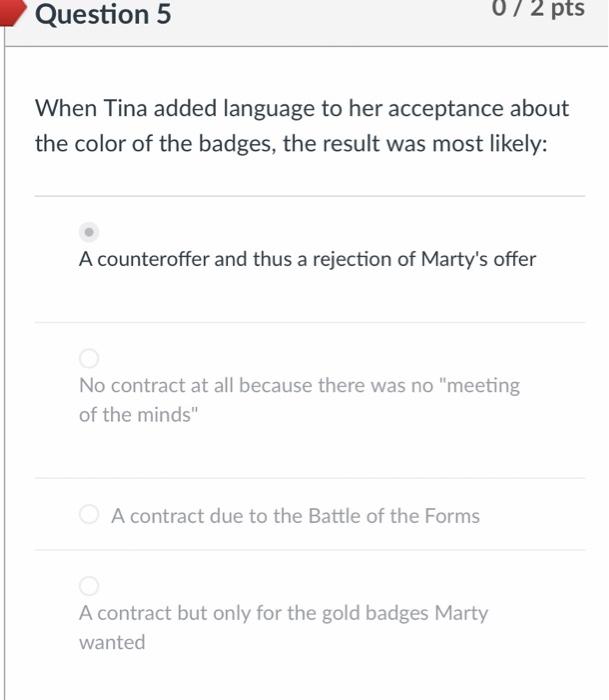The width and height of the screenshot is (609, 700).
Task: Click the word 'Forms' in the third answer
Action: click(452, 516)
